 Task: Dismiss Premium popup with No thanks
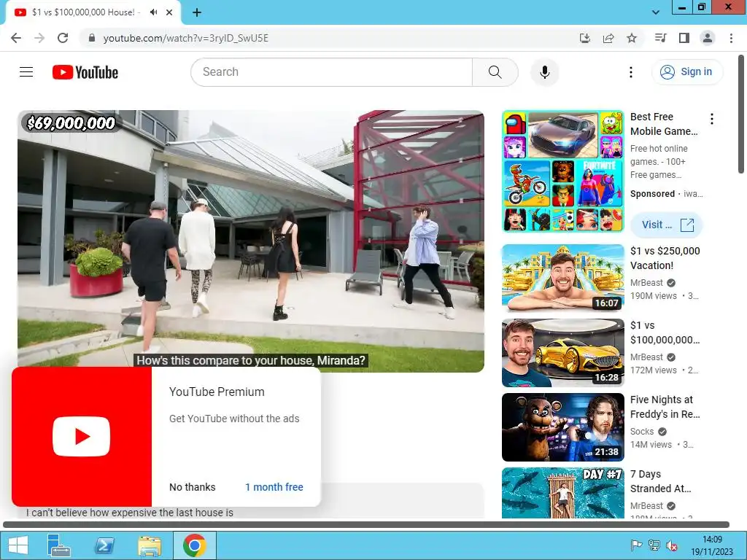(193, 487)
